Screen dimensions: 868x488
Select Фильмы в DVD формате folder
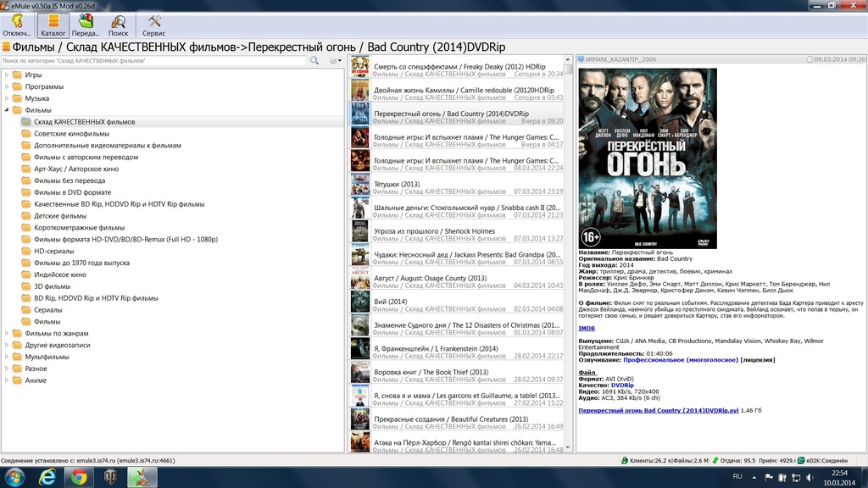[72, 192]
